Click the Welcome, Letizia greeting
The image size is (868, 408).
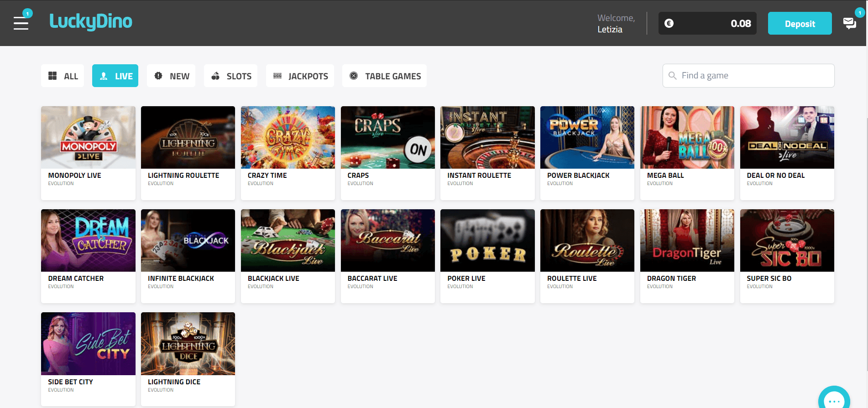pyautogui.click(x=616, y=23)
